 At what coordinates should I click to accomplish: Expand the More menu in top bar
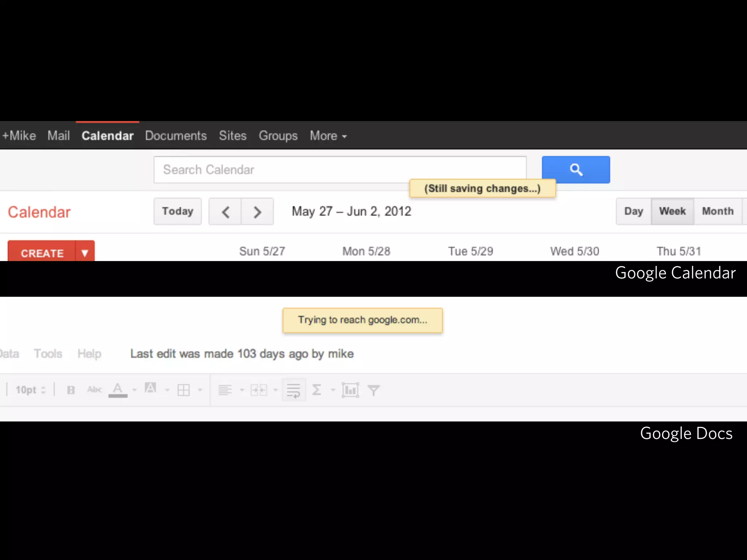[x=328, y=136]
